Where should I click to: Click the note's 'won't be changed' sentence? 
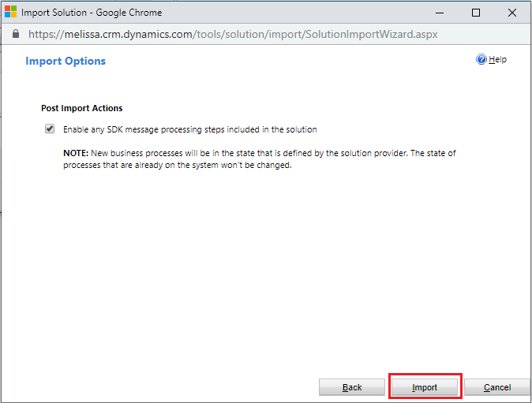(178, 166)
